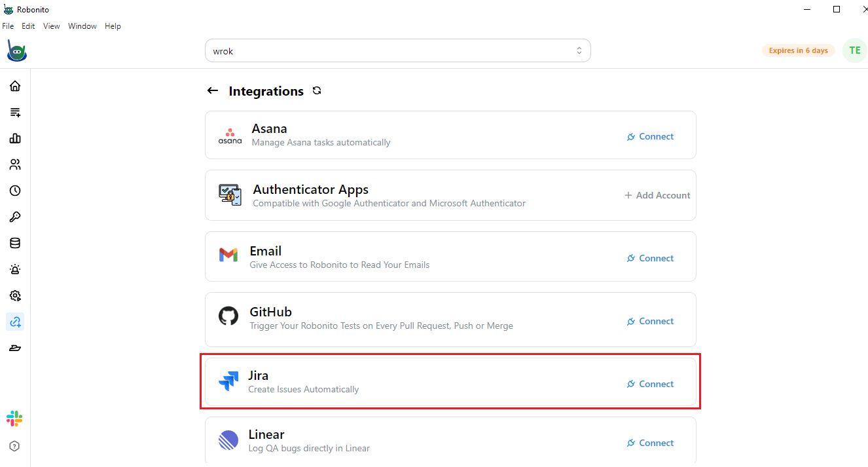
Task: Open the Home sidebar icon
Action: pyautogui.click(x=14, y=86)
